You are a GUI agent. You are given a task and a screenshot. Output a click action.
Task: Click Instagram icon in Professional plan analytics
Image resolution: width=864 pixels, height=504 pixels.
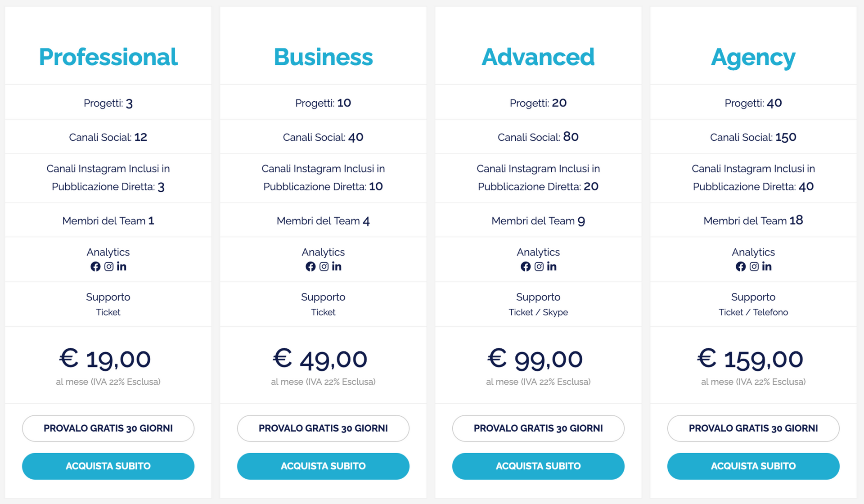click(109, 266)
